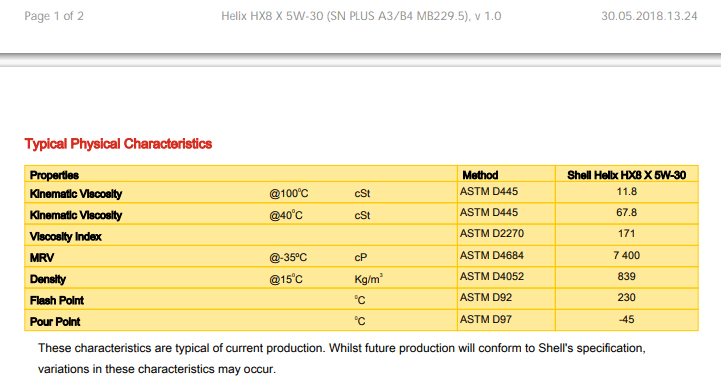Screen dimensions: 721x386
Task: Click the Density row label
Action: [x=48, y=279]
